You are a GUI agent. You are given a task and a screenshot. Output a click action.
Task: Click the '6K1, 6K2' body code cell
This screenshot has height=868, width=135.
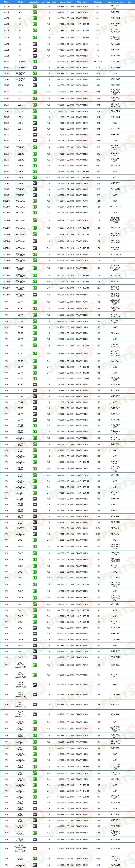pos(98,62)
